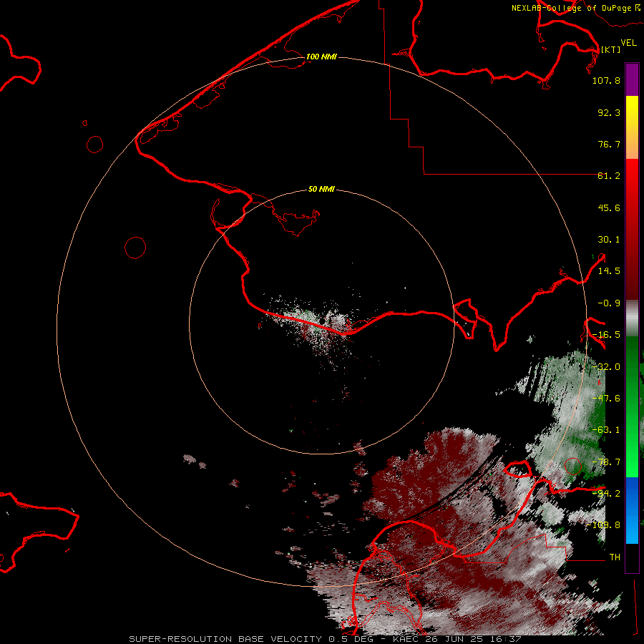The width and height of the screenshot is (644, 644).
Task: Click the -16.5 velocity scale value
Action: pos(606,335)
